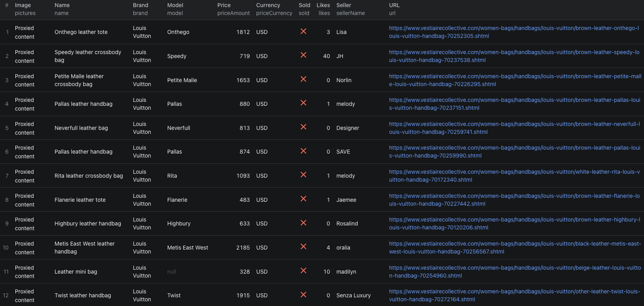
Task: Open the Metis East West 70256567 link
Action: (x=515, y=248)
